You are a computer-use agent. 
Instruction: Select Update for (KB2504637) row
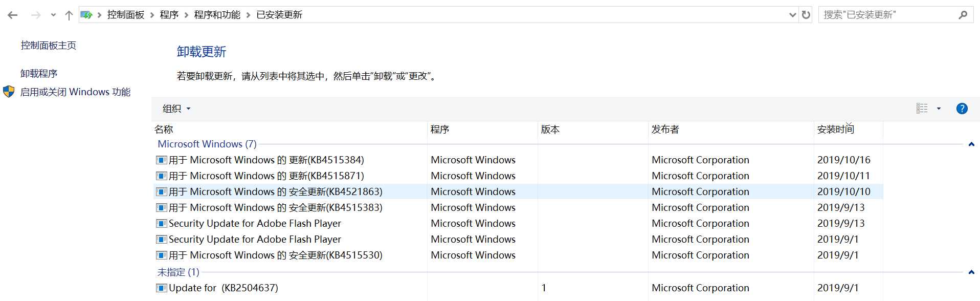[x=518, y=288]
